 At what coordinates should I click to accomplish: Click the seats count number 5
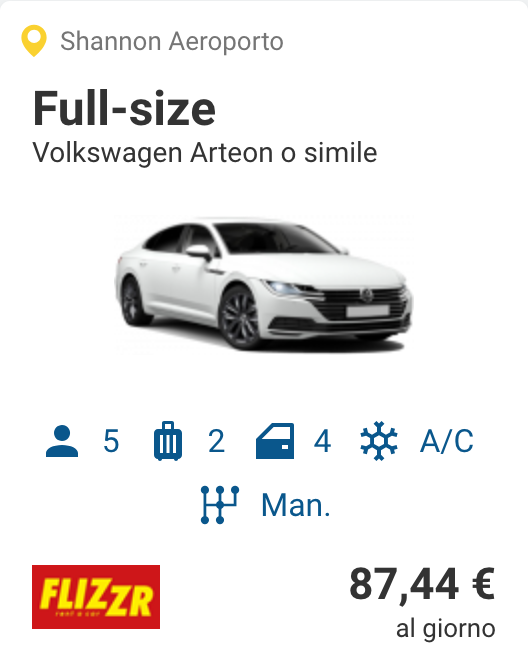111,441
